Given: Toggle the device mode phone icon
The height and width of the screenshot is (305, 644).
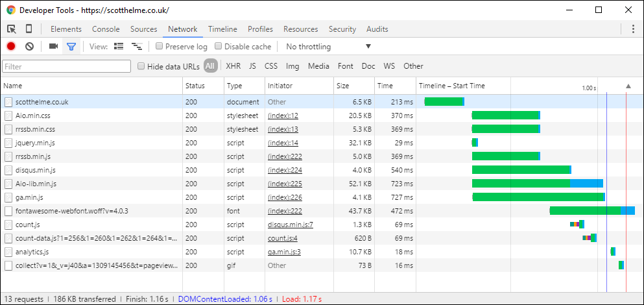Looking at the screenshot, I should point(29,29).
